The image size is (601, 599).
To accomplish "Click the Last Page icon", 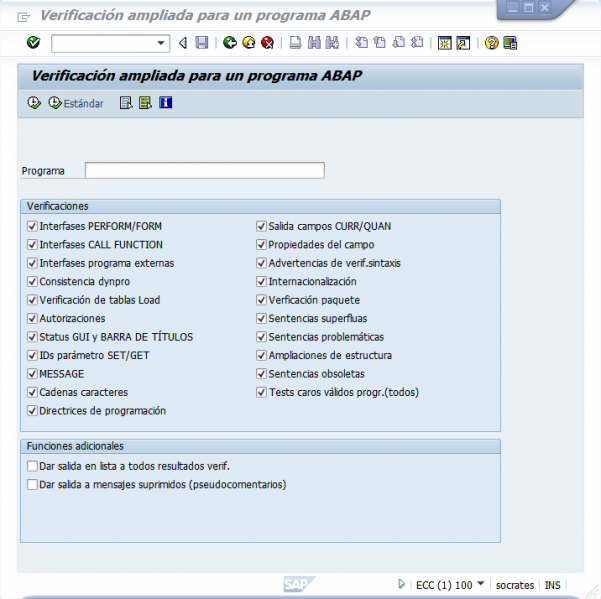I will click(417, 43).
